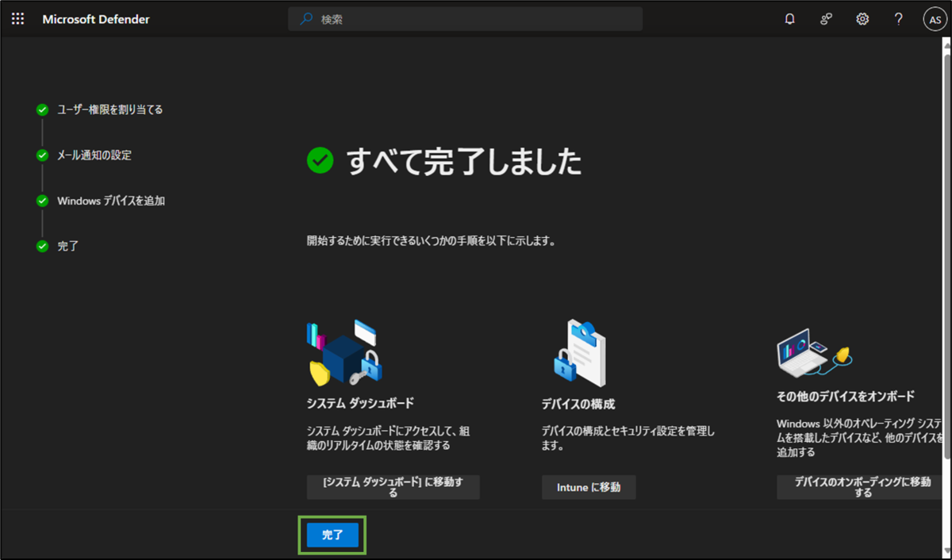Click the その他のデバイスをオンボード laptop illustration
The height and width of the screenshot is (560, 952).
pos(813,354)
